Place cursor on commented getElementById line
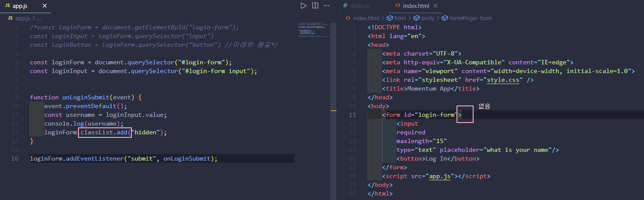The width and height of the screenshot is (644, 200). [134, 27]
